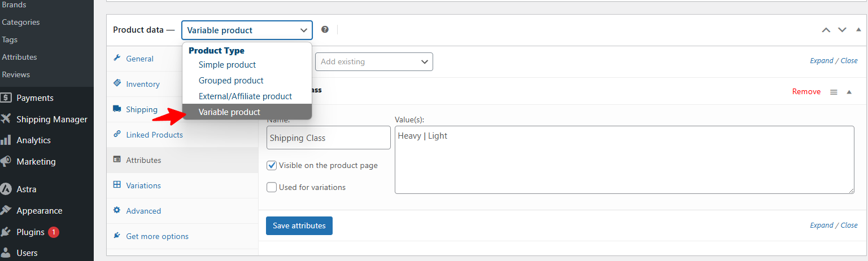Image resolution: width=868 pixels, height=261 pixels.
Task: Click the Astra logo icon
Action: pos(6,189)
